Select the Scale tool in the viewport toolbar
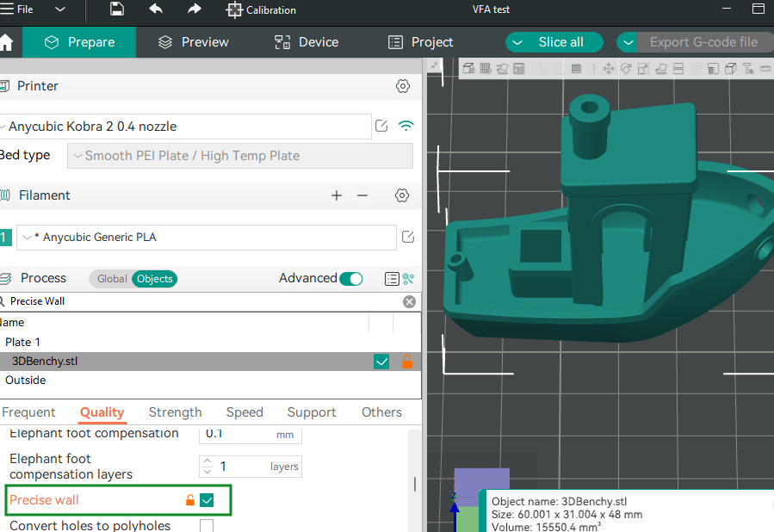 [643, 68]
